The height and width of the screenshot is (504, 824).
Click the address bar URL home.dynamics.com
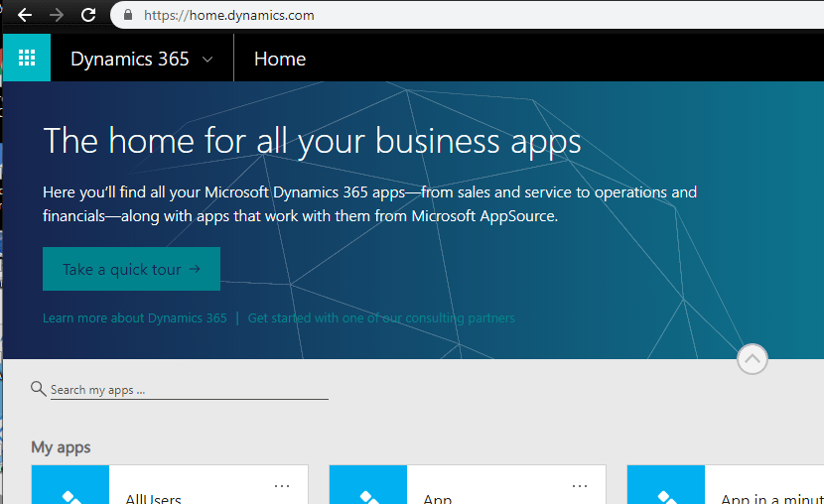coord(228,15)
